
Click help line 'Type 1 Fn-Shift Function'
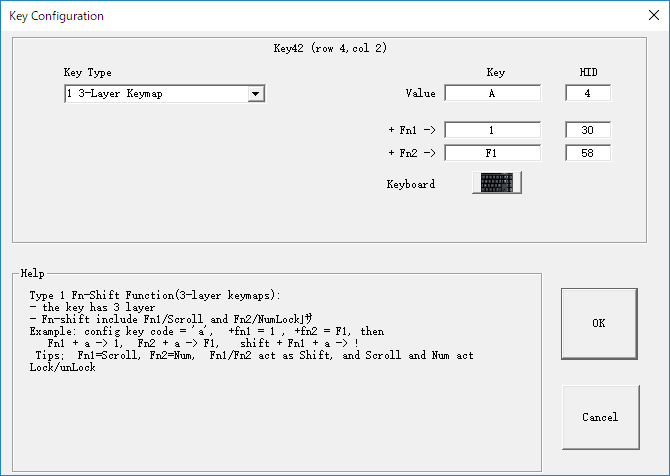coord(155,295)
